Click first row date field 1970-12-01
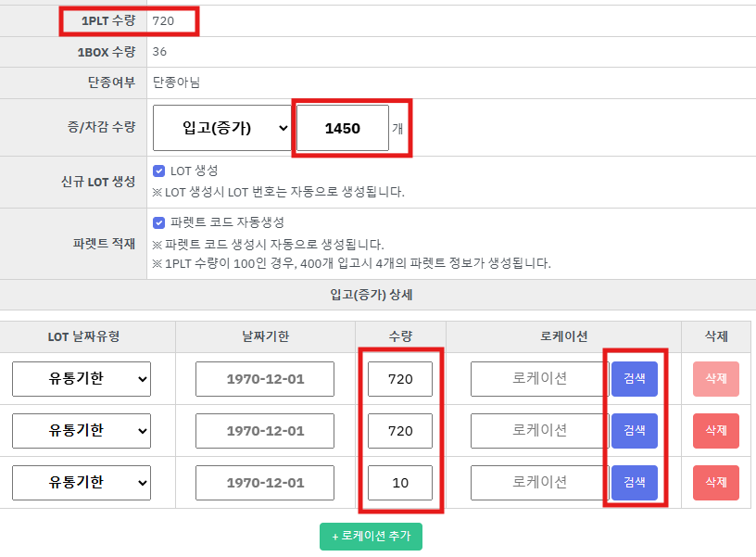756x557 pixels. (265, 379)
